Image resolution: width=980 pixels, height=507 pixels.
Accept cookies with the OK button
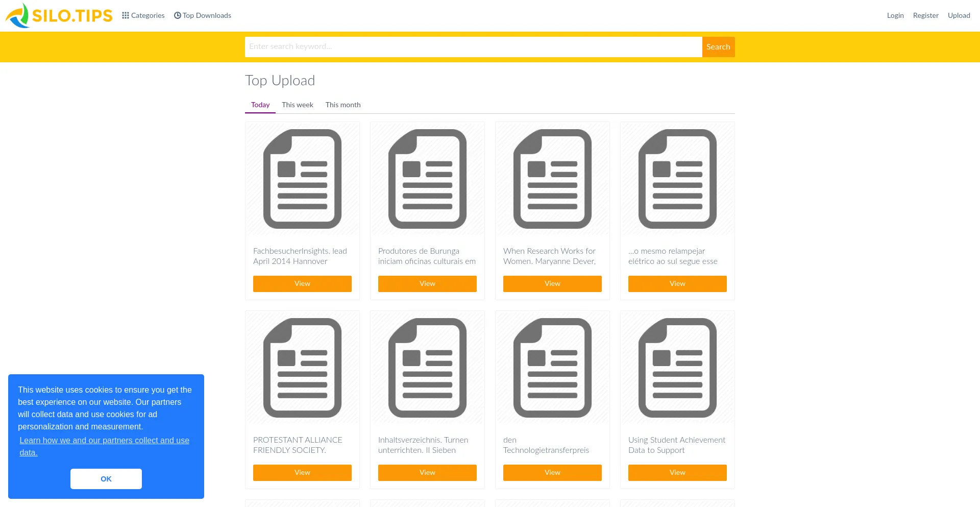click(106, 479)
